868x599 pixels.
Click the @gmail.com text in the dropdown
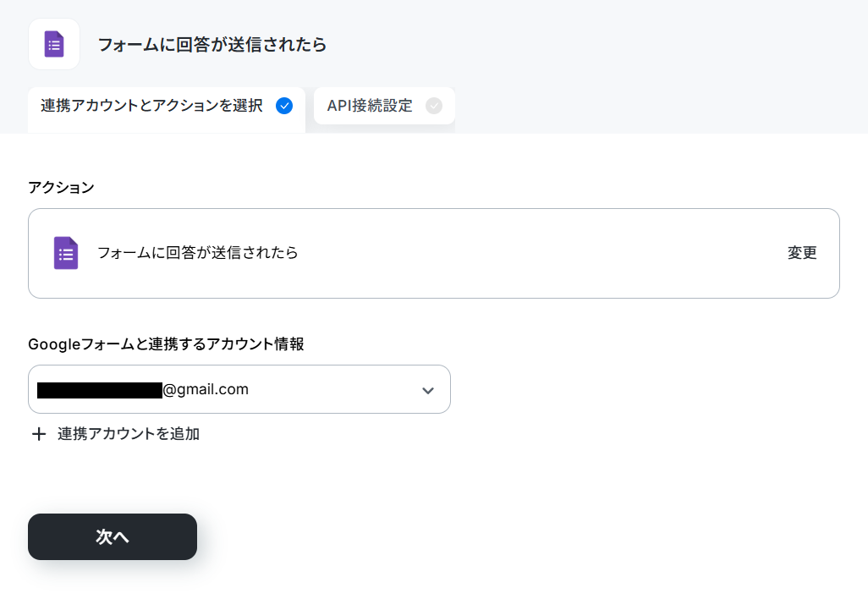pyautogui.click(x=206, y=390)
